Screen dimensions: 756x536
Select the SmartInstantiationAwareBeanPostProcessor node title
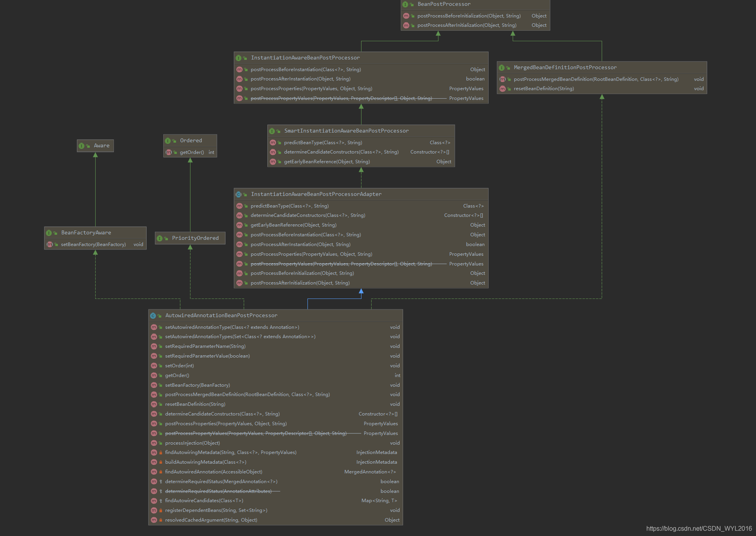pos(346,131)
